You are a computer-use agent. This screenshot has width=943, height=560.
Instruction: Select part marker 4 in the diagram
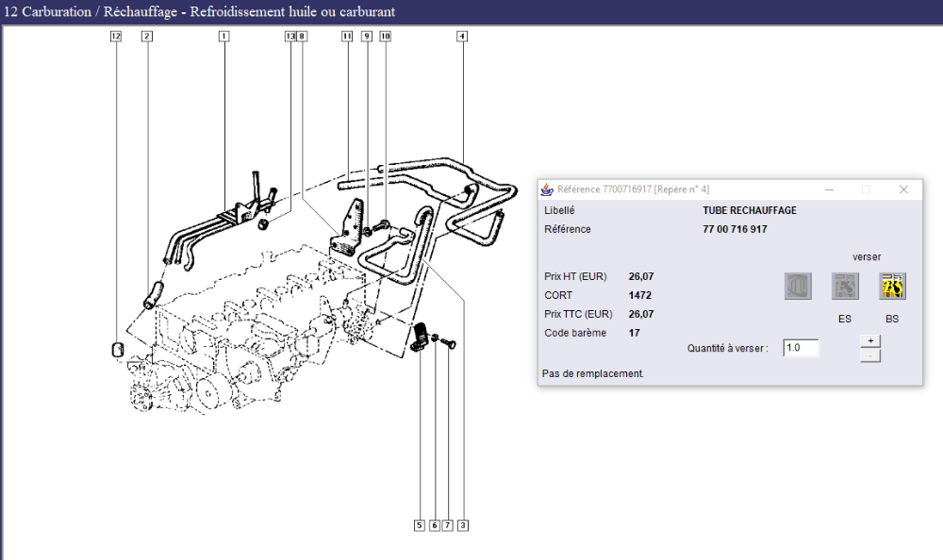[x=462, y=37]
